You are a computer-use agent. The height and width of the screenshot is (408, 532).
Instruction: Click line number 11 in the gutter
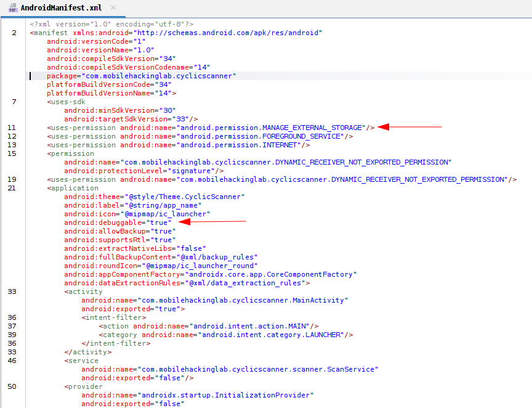[12, 127]
